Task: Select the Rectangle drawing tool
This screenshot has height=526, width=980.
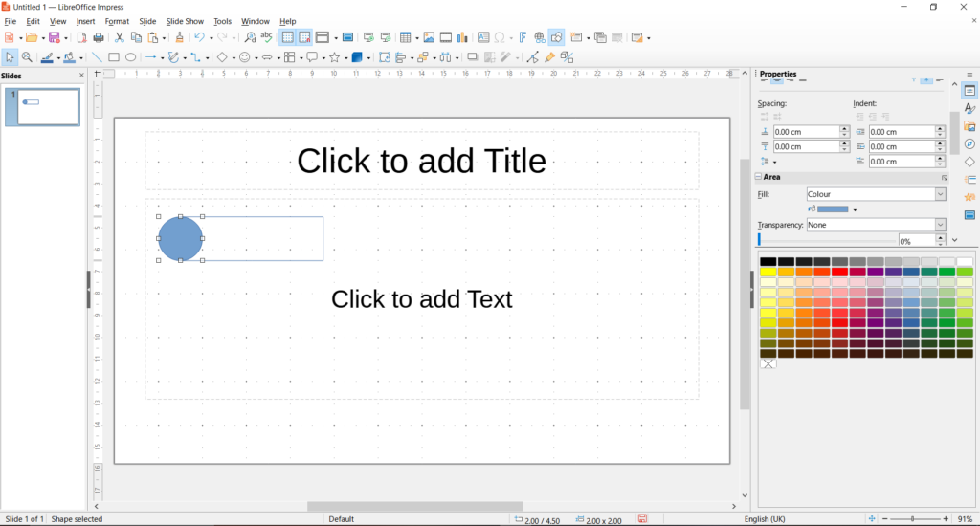Action: pos(114,57)
